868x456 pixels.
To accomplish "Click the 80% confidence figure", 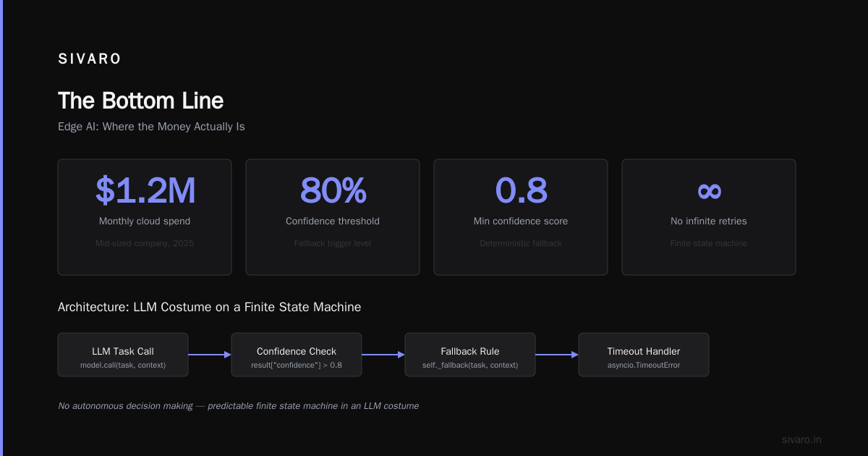I will [333, 190].
